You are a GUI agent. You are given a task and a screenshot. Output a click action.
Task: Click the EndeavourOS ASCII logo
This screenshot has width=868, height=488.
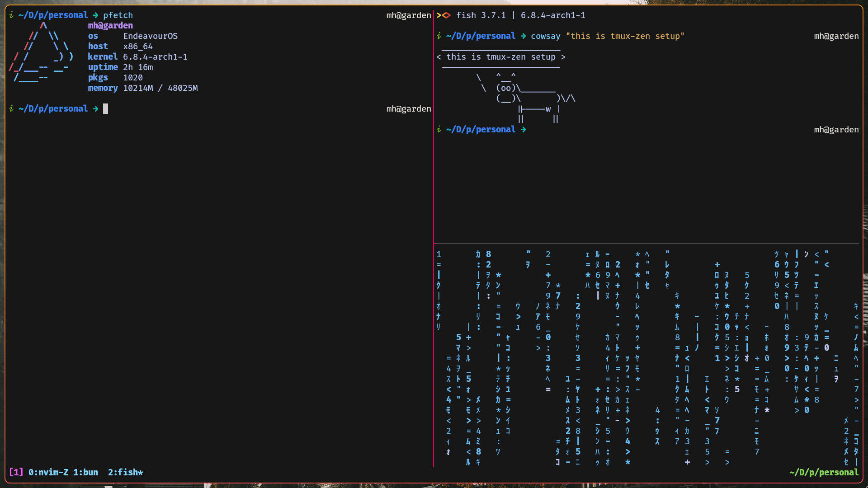click(x=41, y=52)
